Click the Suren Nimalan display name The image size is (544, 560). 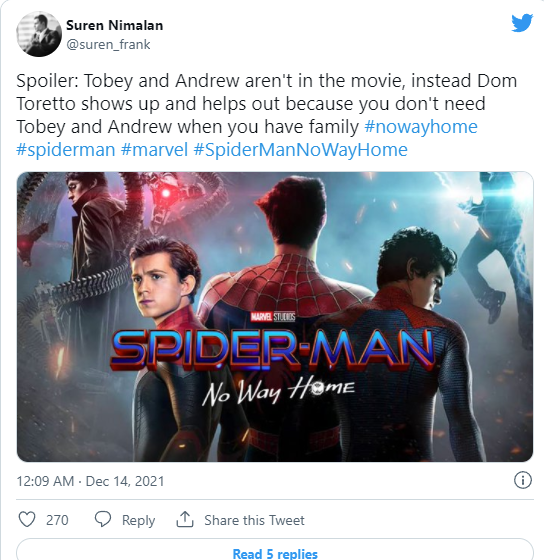115,25
